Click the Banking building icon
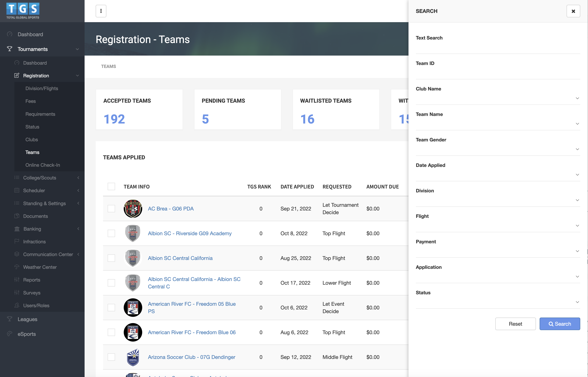 [17, 229]
